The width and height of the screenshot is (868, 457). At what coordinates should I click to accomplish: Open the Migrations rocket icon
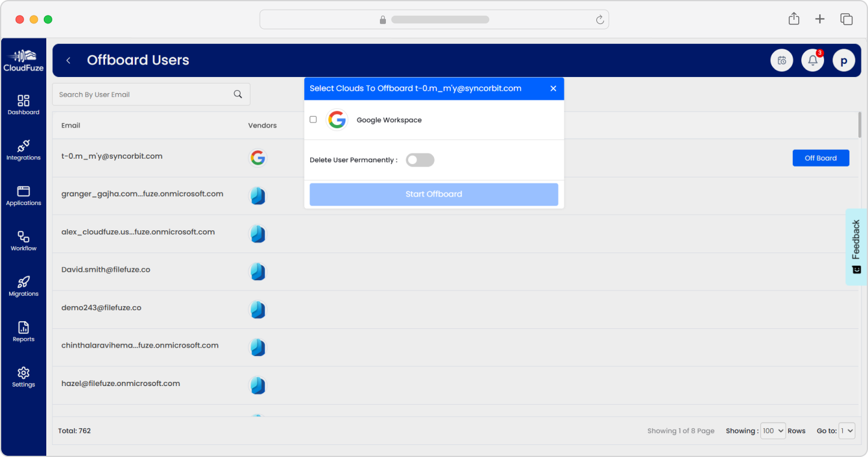(x=23, y=286)
